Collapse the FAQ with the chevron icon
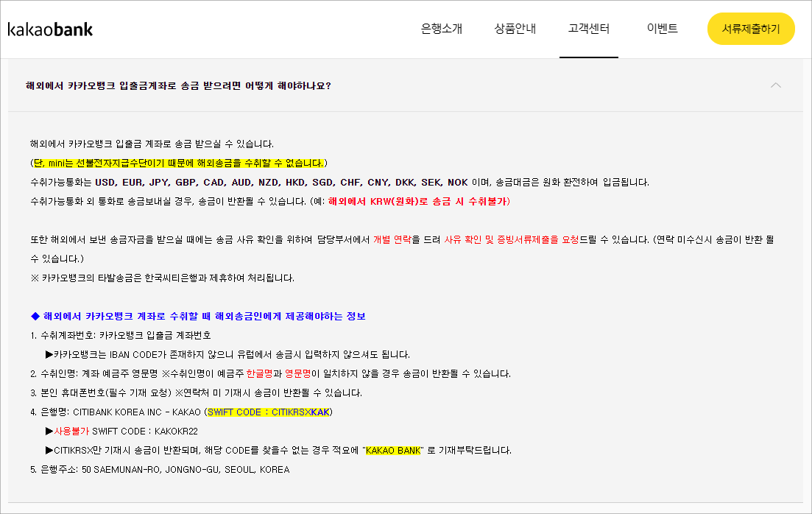 [775, 85]
